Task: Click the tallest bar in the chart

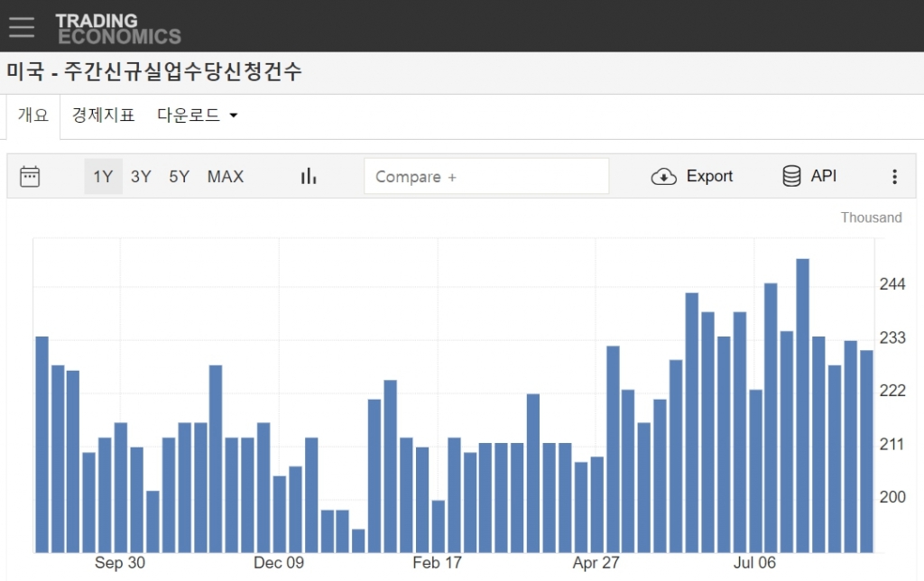Action: tap(802, 406)
